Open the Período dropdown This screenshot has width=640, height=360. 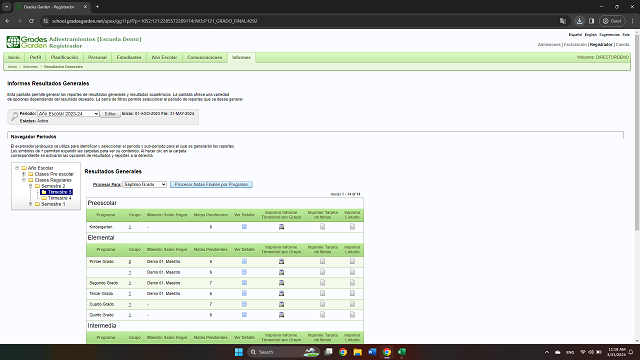[x=68, y=114]
